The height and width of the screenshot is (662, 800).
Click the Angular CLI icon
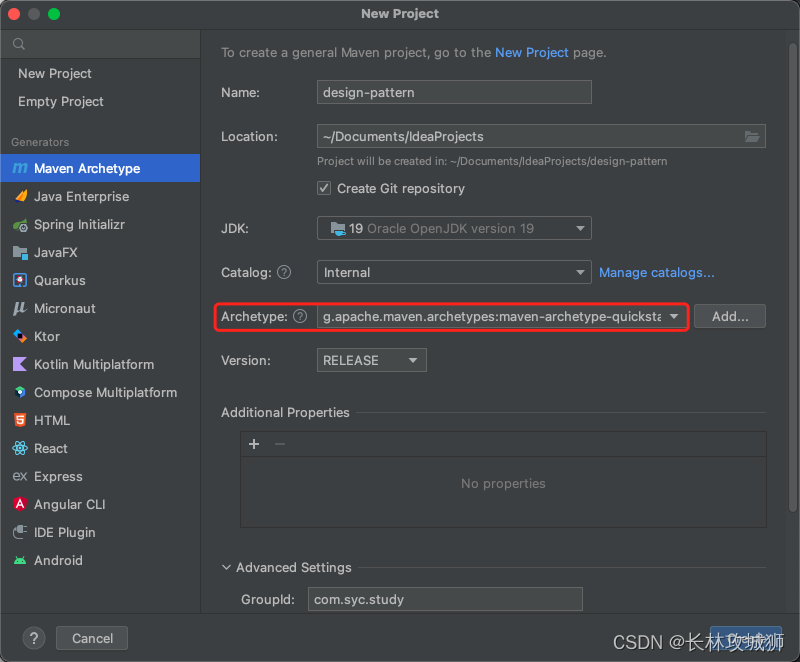coord(20,504)
